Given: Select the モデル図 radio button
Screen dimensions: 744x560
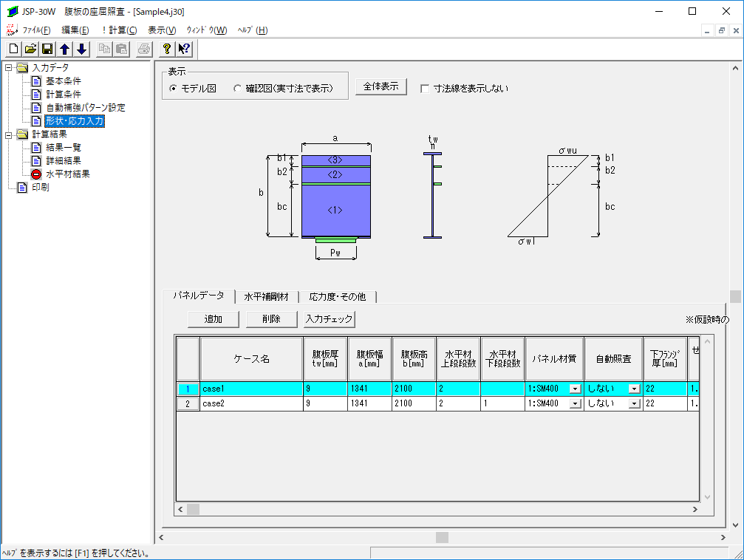Looking at the screenshot, I should coord(174,89).
